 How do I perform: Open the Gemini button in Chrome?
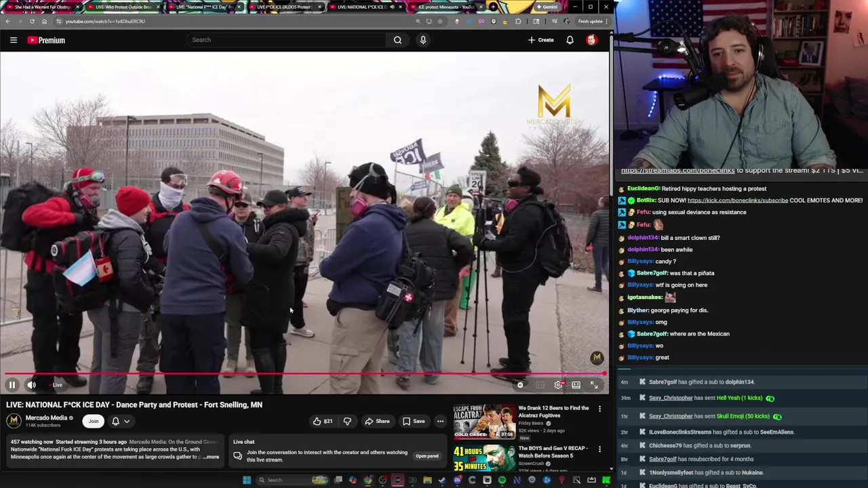tap(546, 7)
